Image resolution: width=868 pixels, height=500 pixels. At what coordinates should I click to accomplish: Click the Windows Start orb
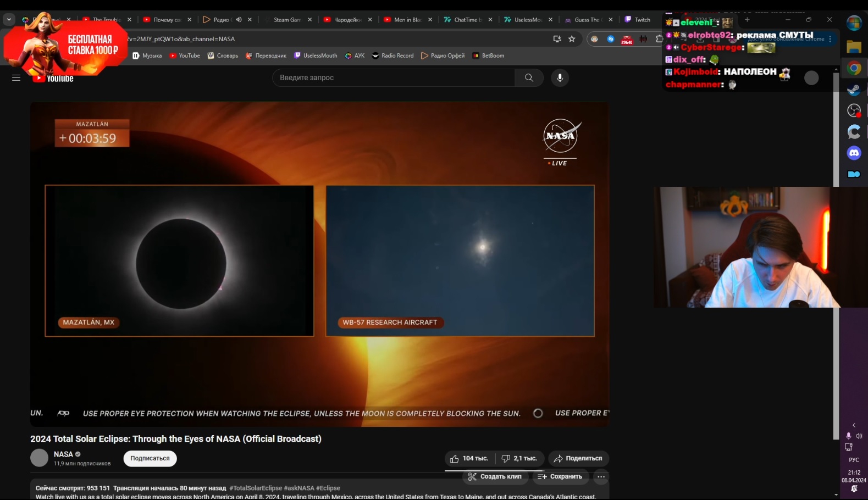coord(854,23)
